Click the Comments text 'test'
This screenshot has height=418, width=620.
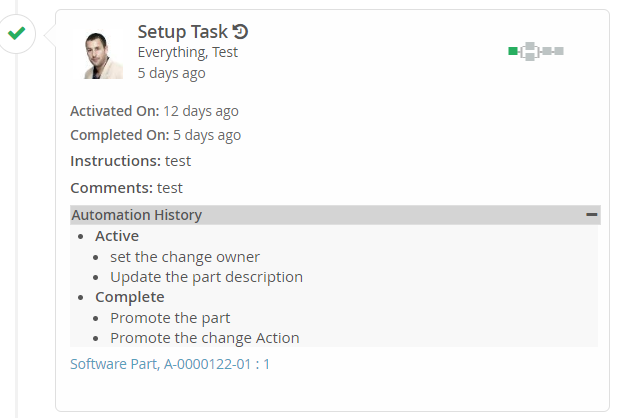[x=170, y=187]
